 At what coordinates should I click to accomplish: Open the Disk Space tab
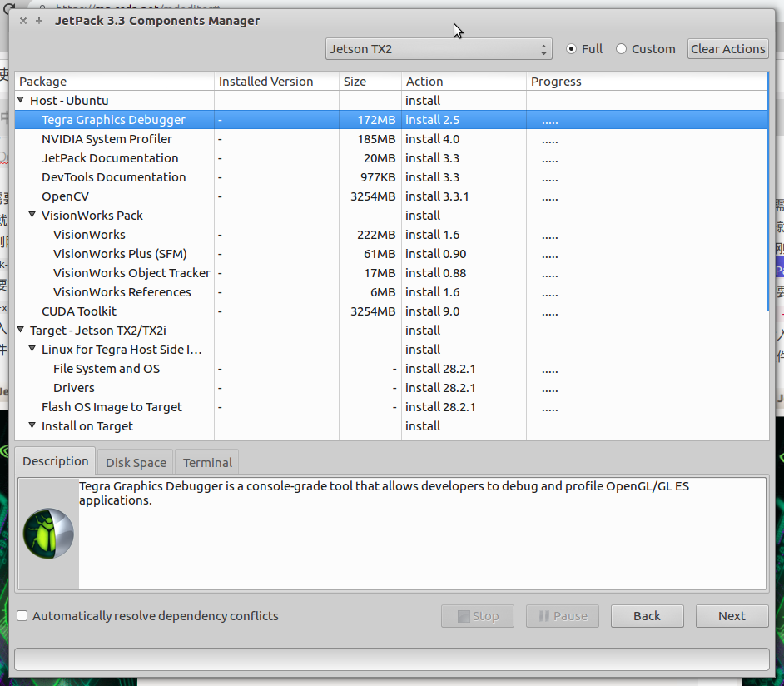pos(136,463)
